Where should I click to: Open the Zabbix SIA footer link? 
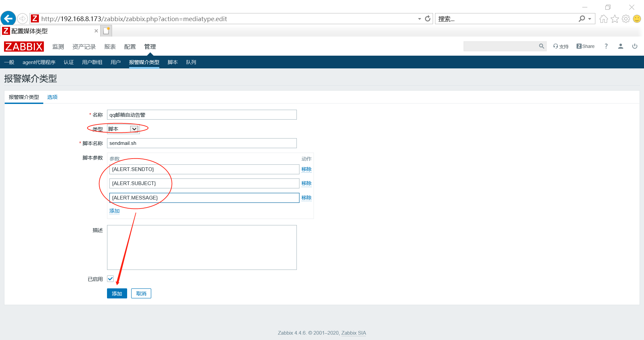[x=354, y=333]
